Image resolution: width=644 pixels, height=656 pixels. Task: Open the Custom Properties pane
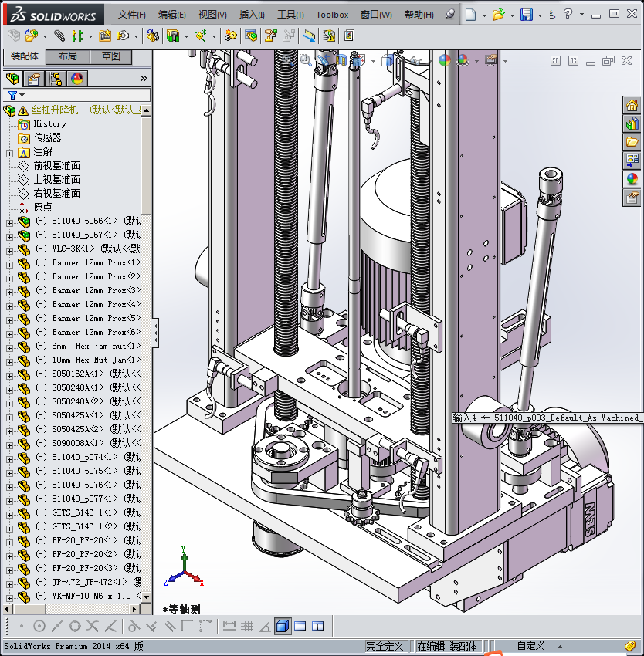(632, 197)
